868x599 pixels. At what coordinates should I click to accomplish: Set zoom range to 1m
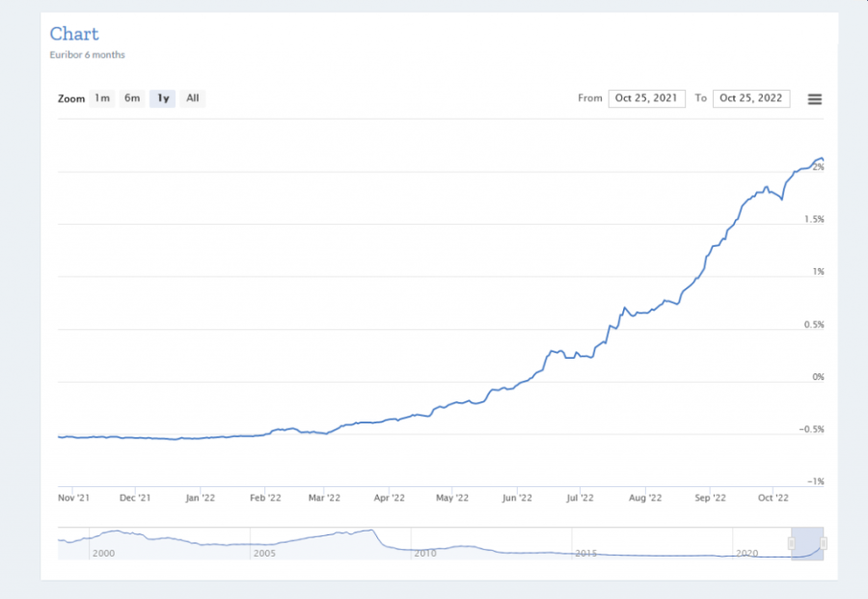(x=102, y=98)
